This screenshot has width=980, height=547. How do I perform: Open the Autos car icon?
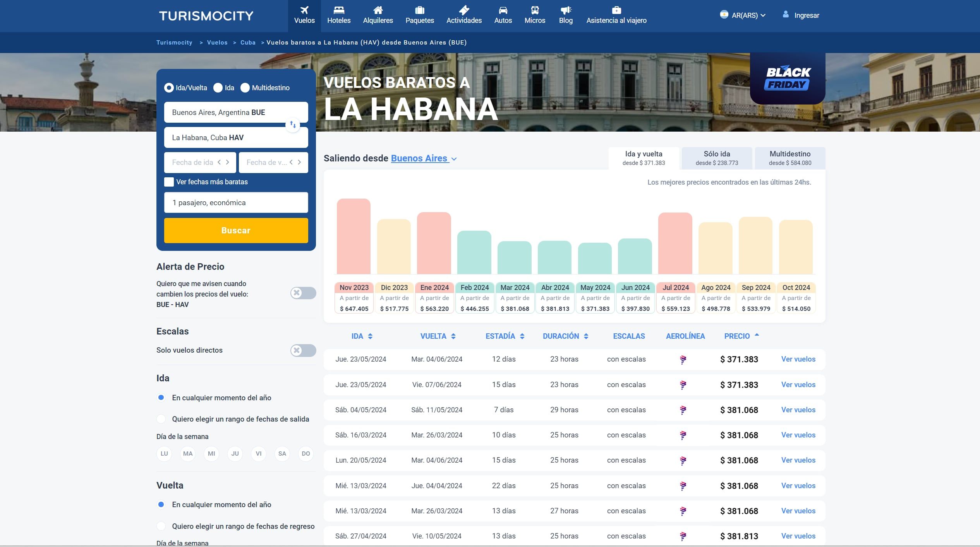click(503, 10)
